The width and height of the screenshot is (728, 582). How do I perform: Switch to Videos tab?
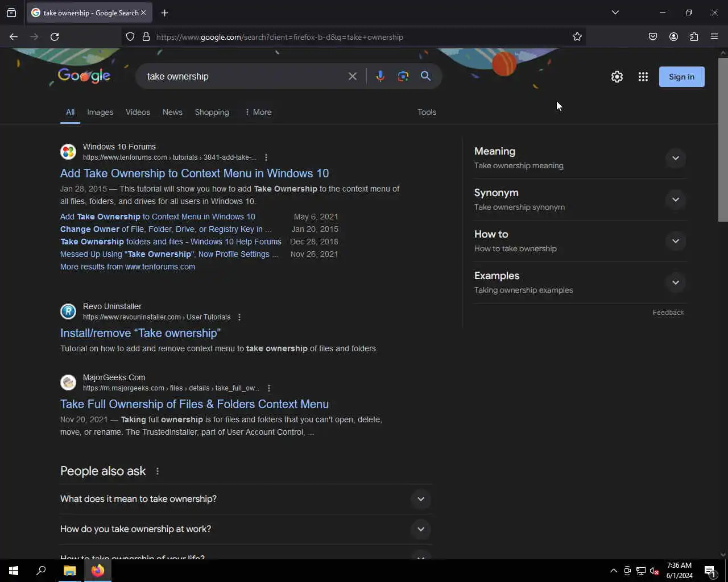coord(138,113)
